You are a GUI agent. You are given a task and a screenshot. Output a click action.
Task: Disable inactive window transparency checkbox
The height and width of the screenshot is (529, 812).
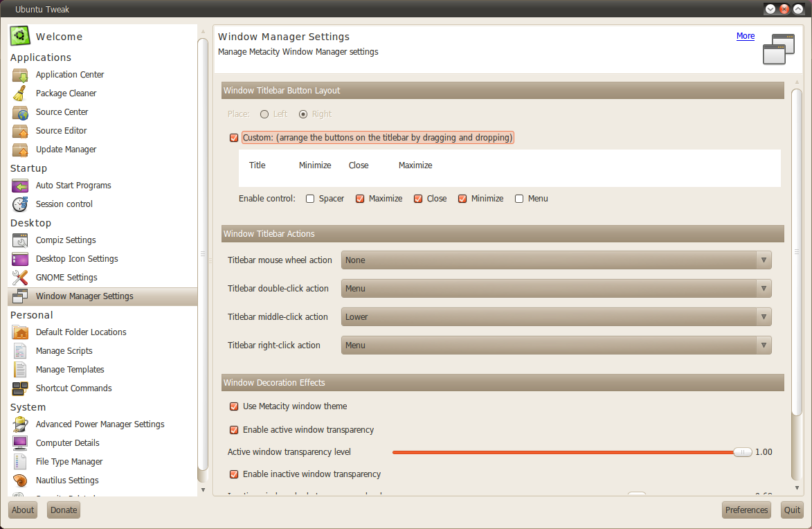tap(234, 474)
